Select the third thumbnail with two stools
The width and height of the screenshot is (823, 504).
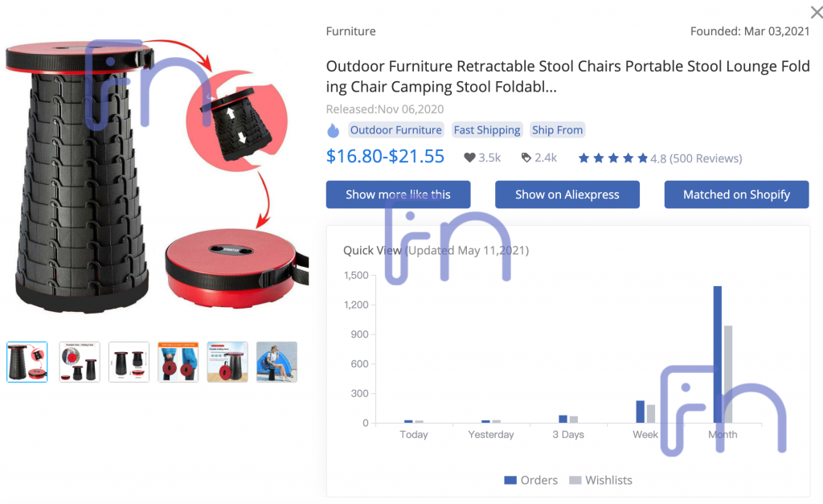click(129, 362)
